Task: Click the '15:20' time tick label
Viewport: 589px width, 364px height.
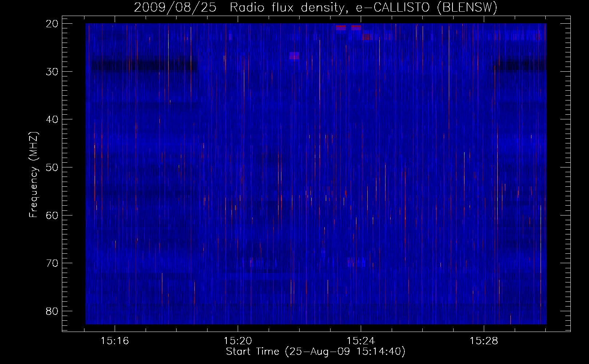Action: 238,341
